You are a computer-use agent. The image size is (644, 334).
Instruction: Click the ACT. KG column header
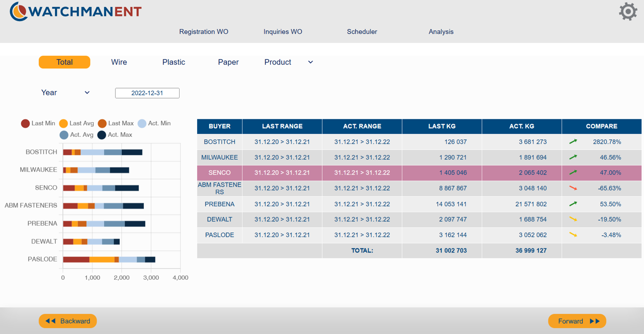tap(522, 126)
